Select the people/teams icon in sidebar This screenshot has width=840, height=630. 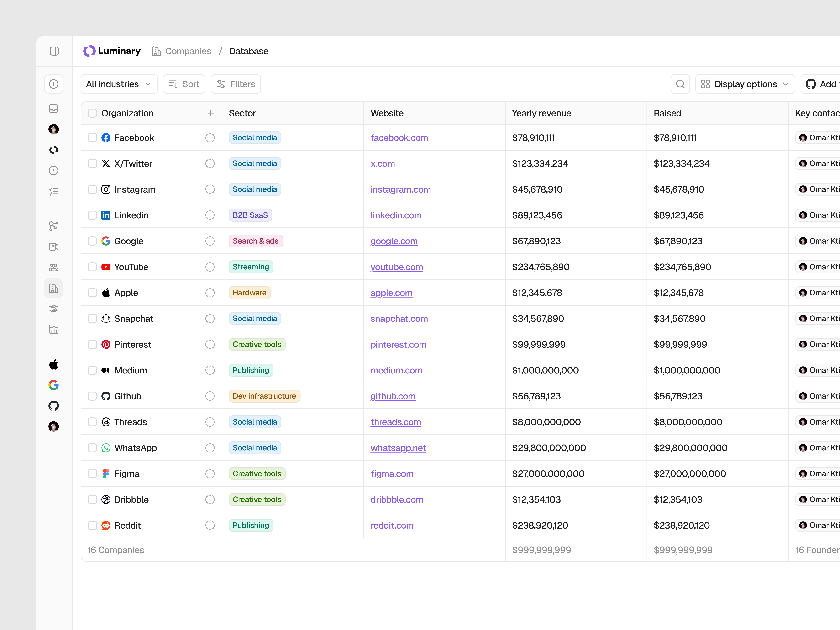(x=53, y=267)
